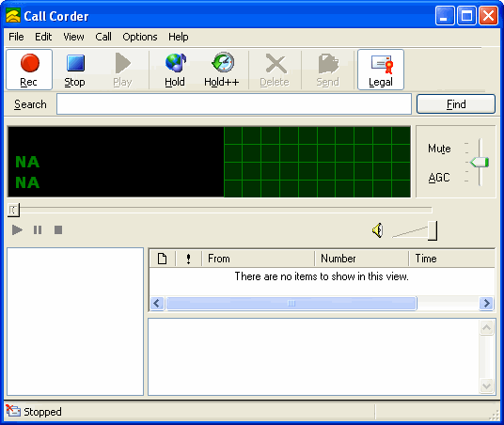Viewport: 504px width, 425px height.
Task: Click the playback volume slider handle
Action: 433,230
